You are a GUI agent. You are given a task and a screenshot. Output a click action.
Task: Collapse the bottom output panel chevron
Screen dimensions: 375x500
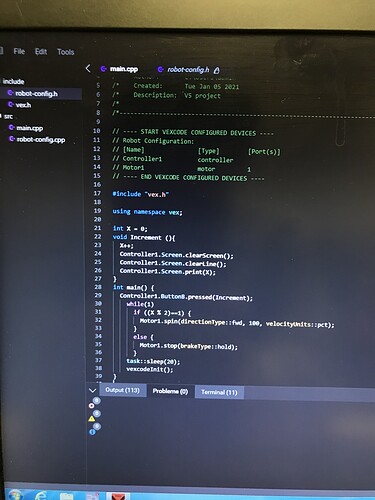point(93,390)
